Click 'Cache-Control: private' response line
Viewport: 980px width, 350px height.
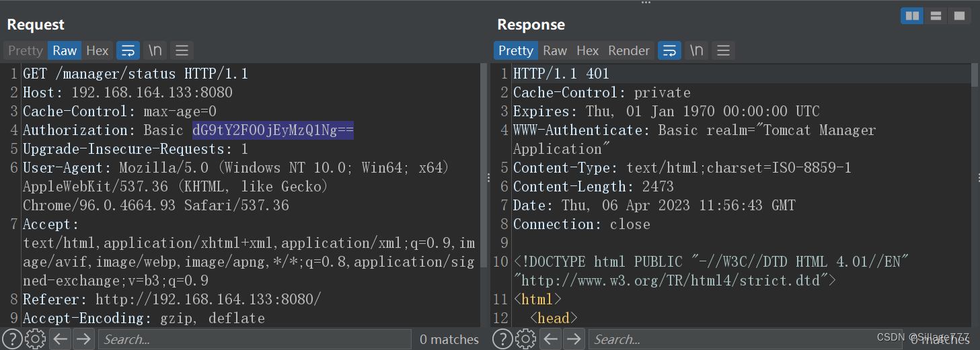point(602,93)
